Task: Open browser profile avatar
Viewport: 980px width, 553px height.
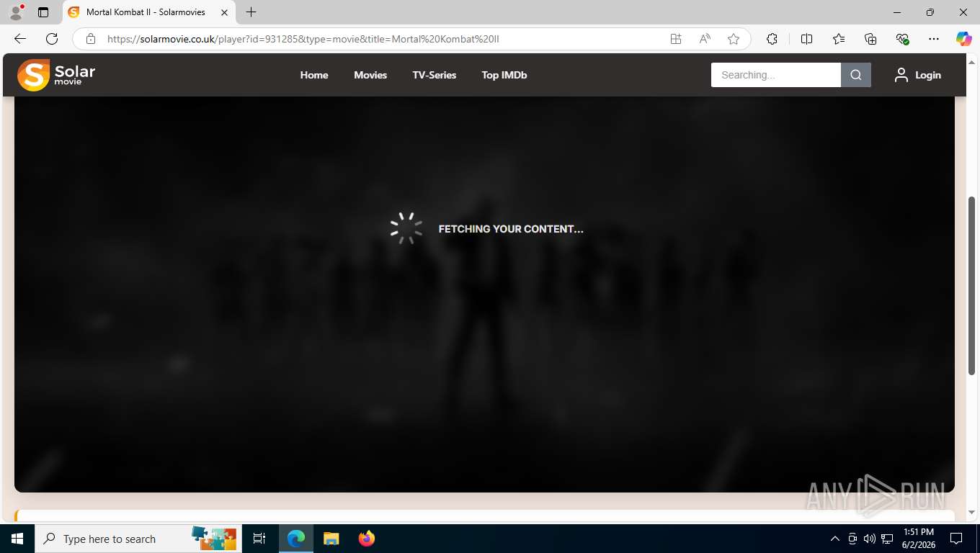Action: point(15,12)
